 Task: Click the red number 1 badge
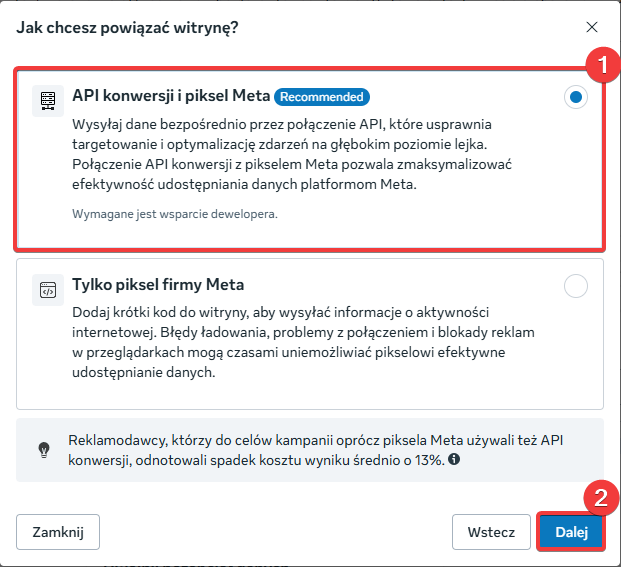[602, 66]
